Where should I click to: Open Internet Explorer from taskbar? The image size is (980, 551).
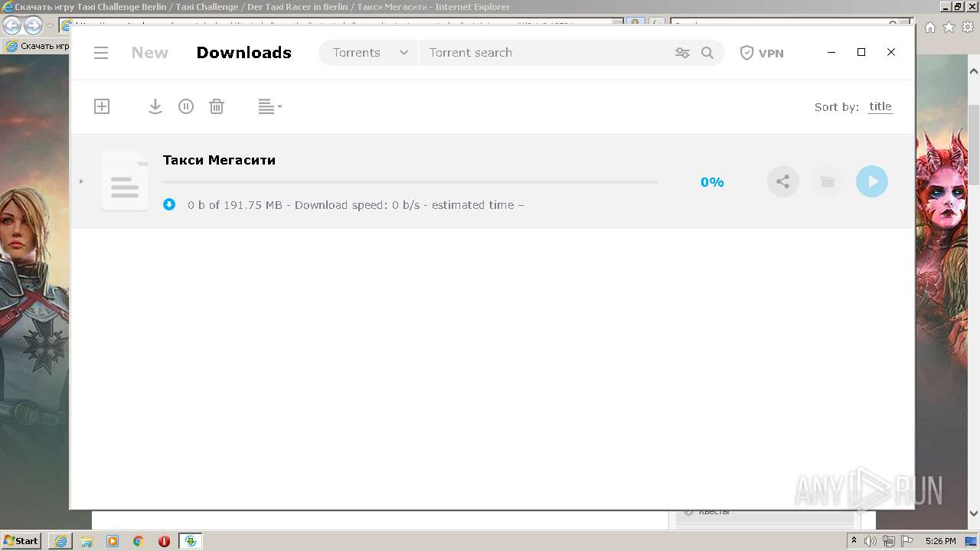[60, 541]
